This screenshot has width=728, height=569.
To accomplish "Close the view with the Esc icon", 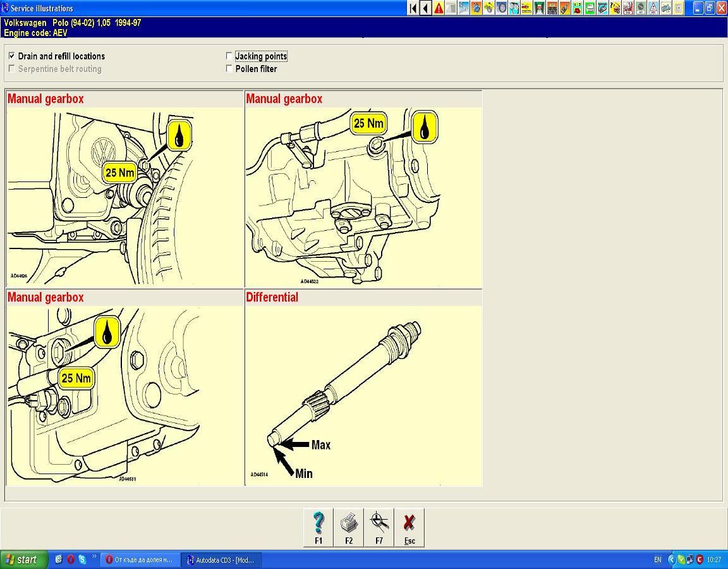I will (409, 527).
